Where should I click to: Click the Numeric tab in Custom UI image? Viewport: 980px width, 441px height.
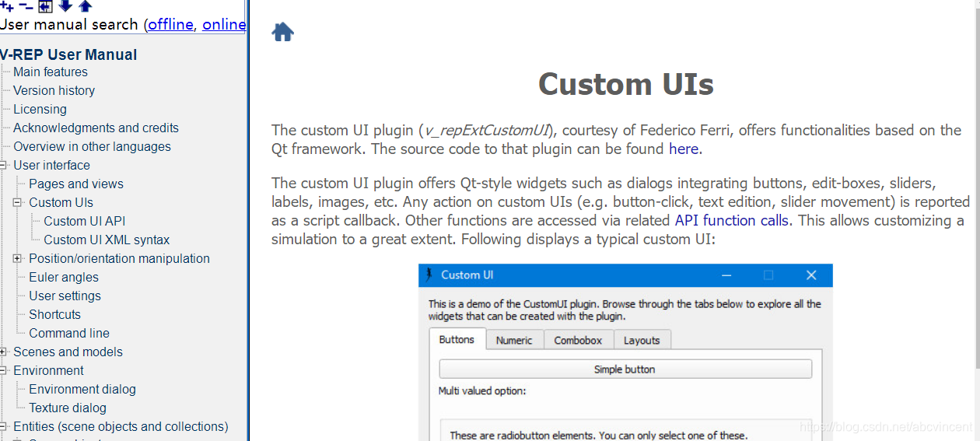pos(514,340)
